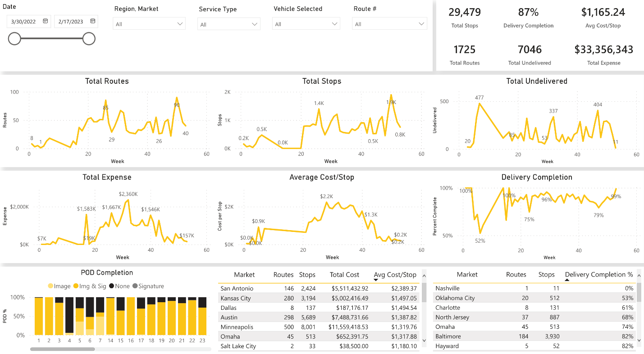Click scroll-up arrow in delivery completion table

[639, 273]
